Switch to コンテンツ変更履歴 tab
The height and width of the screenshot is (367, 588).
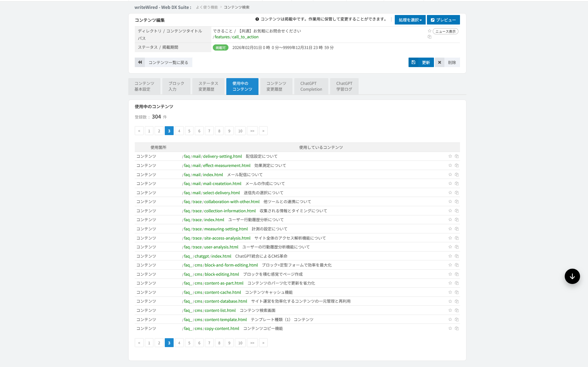coord(276,86)
